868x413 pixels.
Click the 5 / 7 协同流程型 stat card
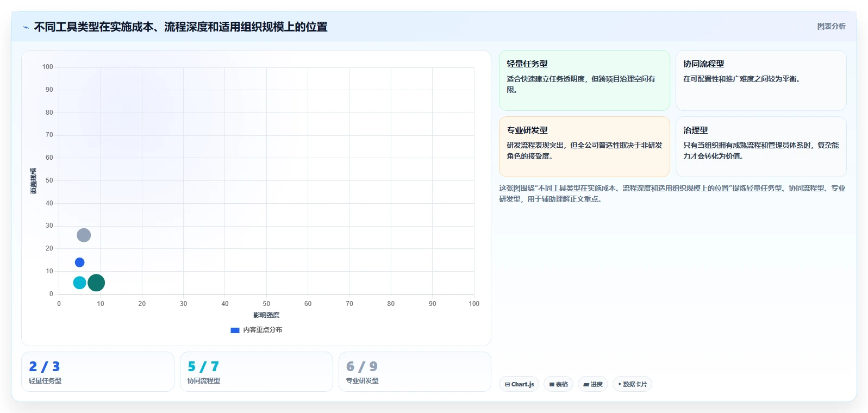257,372
